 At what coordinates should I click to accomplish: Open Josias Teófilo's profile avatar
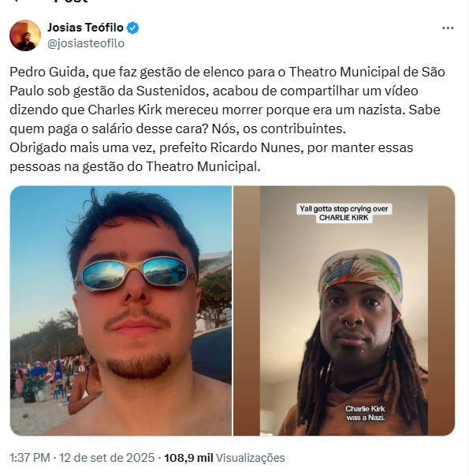[x=25, y=35]
